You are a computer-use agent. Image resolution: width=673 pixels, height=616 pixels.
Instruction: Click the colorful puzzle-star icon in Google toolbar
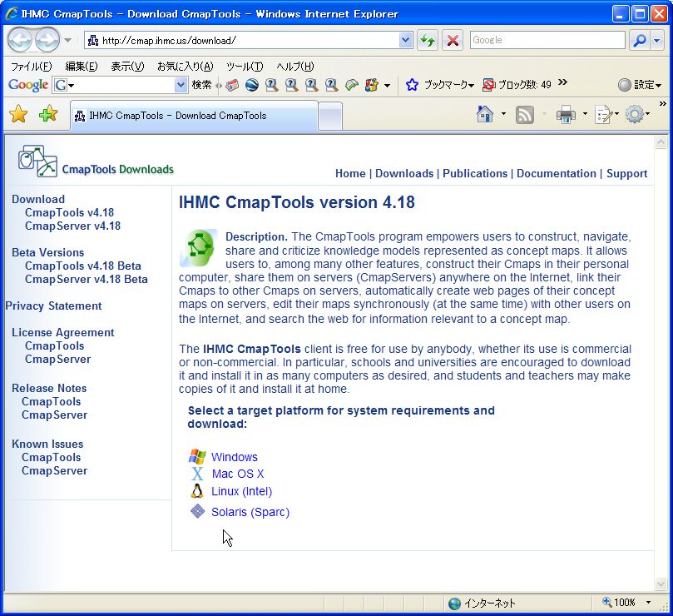(x=372, y=85)
